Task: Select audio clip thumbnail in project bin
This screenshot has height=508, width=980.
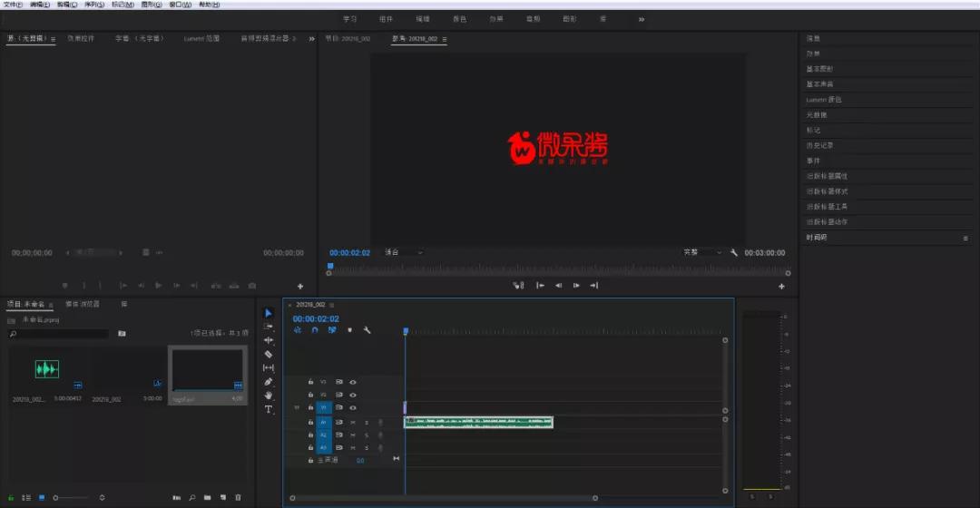Action: point(47,369)
